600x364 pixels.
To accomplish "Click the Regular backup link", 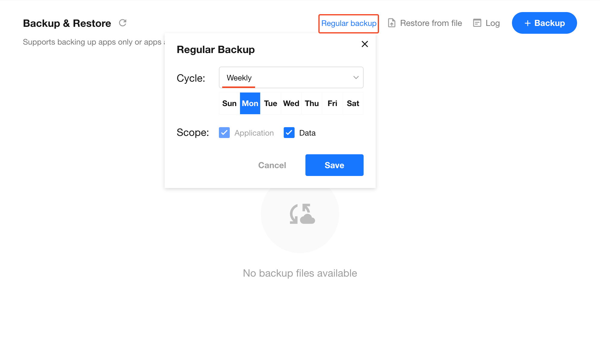I will (349, 24).
